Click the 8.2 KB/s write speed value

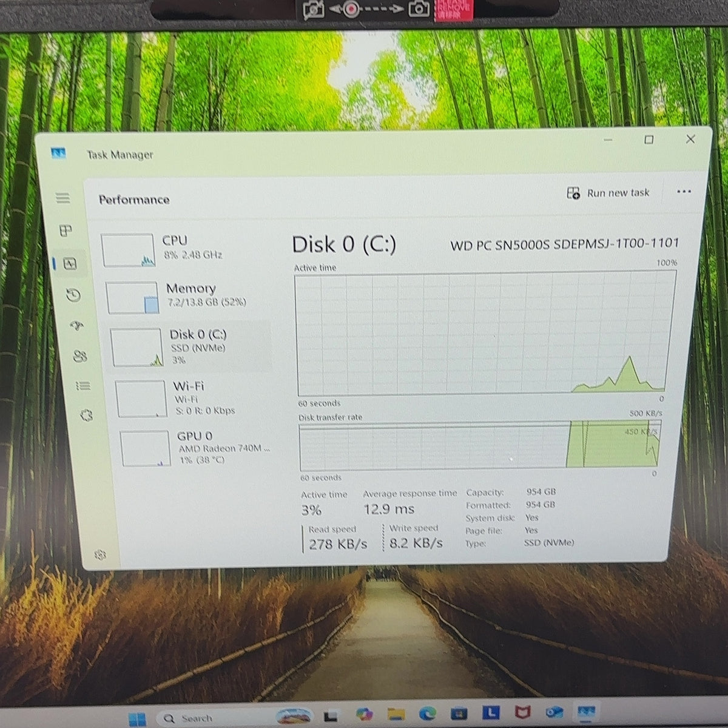pos(416,543)
